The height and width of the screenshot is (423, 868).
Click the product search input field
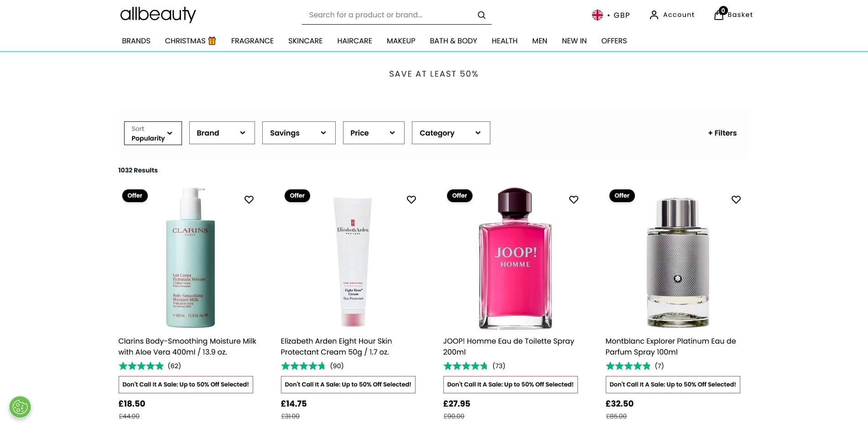(388, 15)
